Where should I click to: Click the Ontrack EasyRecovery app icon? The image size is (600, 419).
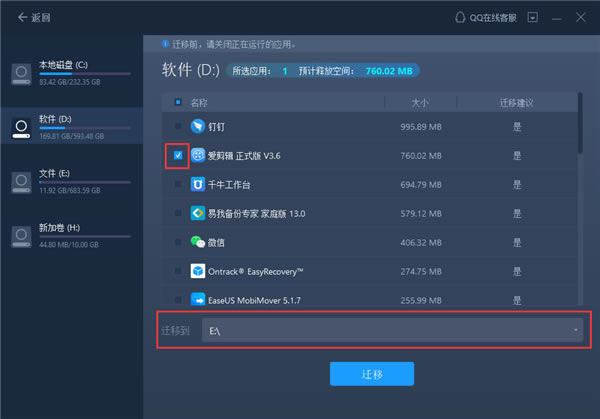click(x=198, y=271)
